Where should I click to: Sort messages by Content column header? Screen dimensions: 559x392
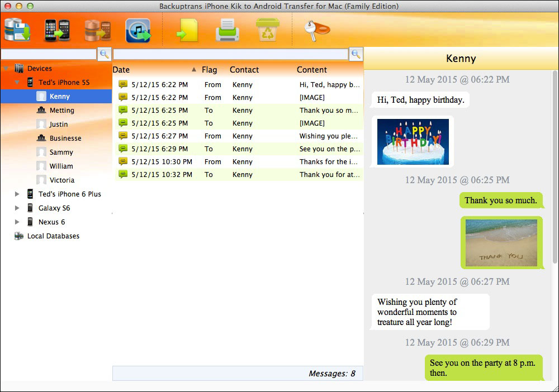(311, 70)
